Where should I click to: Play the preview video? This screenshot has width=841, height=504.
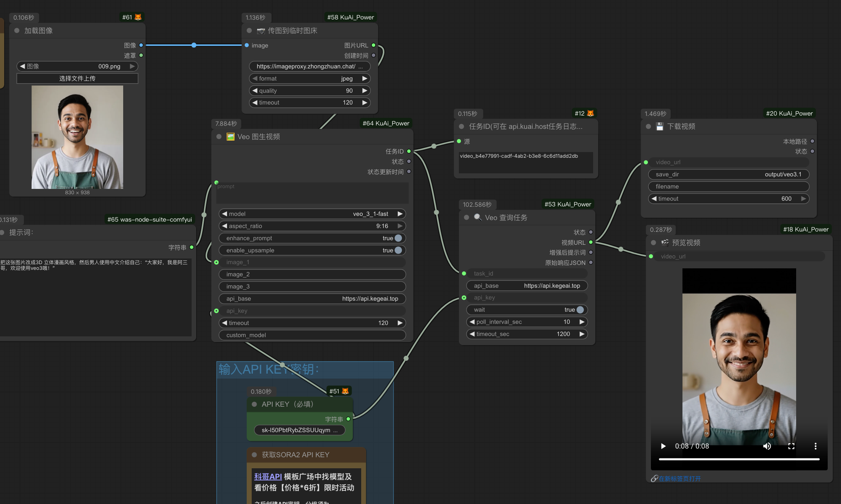[663, 446]
